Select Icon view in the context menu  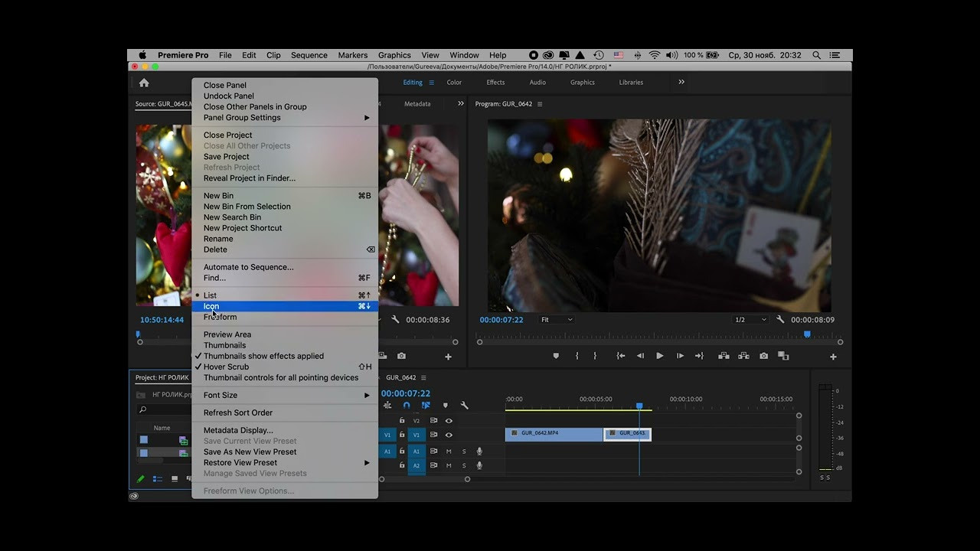211,306
